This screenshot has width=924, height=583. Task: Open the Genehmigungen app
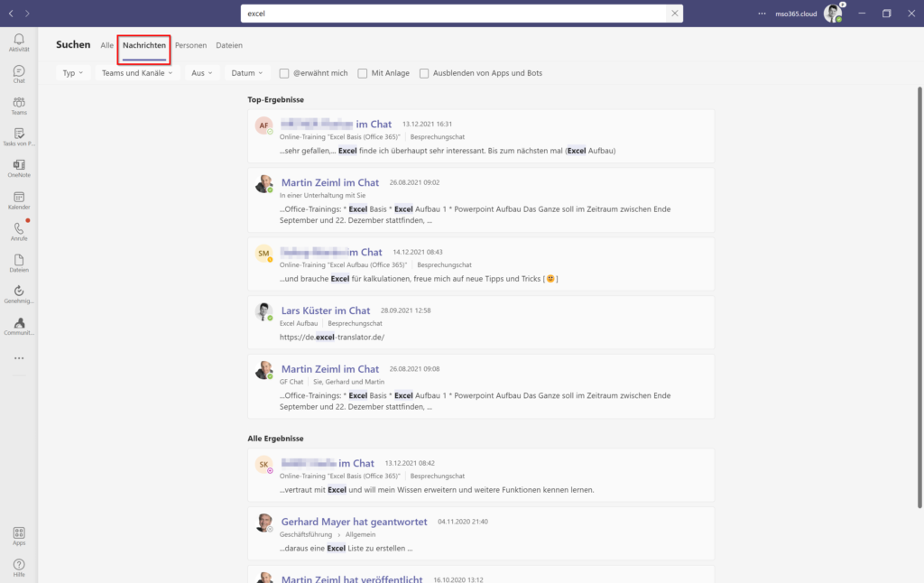19,295
